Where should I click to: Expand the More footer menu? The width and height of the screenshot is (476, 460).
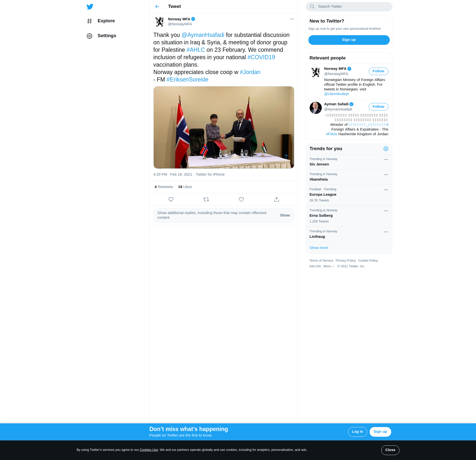point(329,266)
